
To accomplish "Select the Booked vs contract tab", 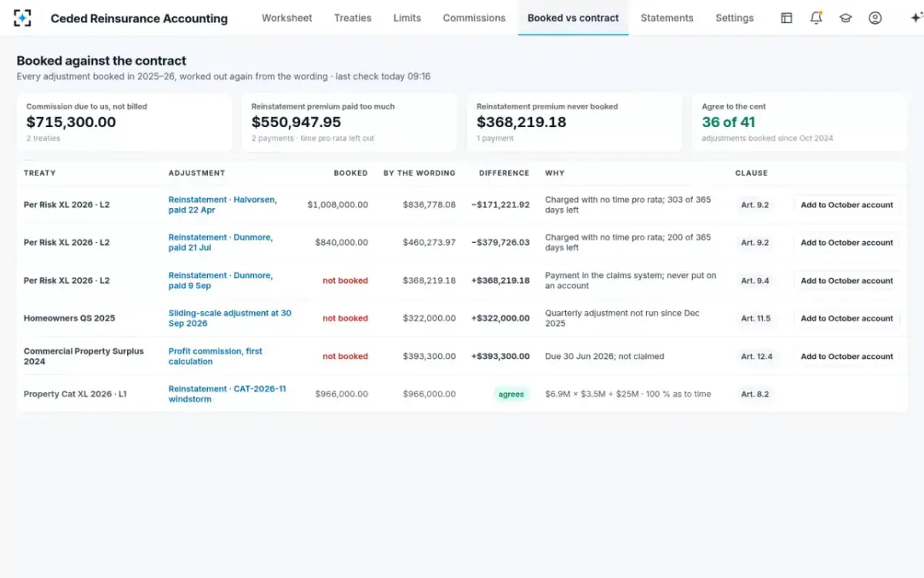I will (x=573, y=18).
